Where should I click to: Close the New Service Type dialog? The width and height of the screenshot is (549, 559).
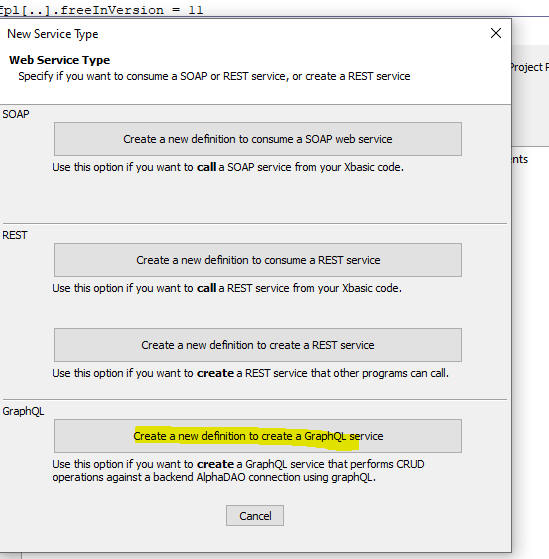tap(496, 34)
